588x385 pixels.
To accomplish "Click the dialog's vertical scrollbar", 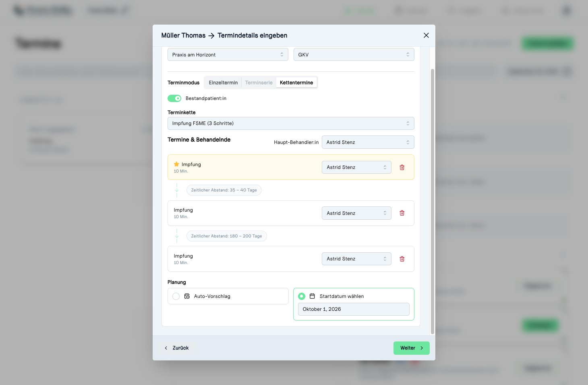I will 433,202.
